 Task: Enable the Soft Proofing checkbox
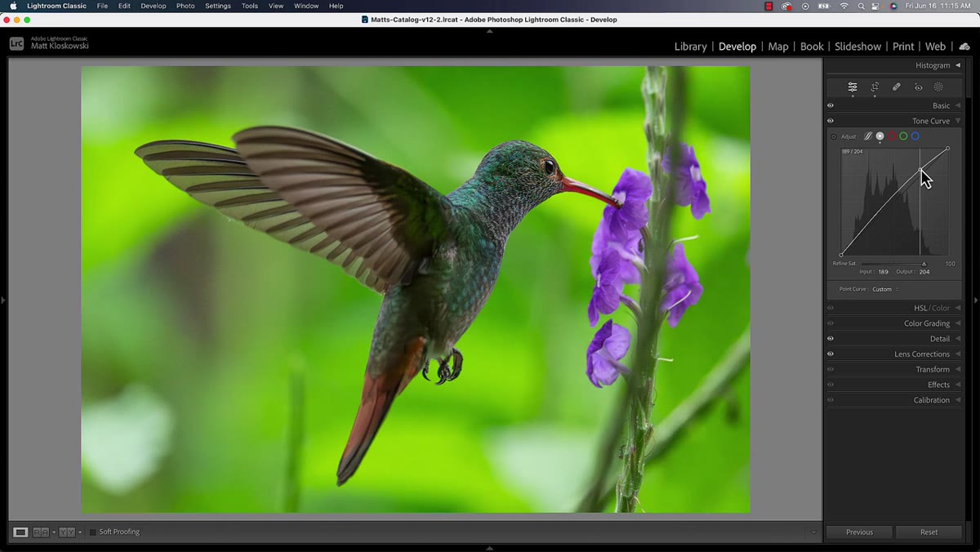93,532
